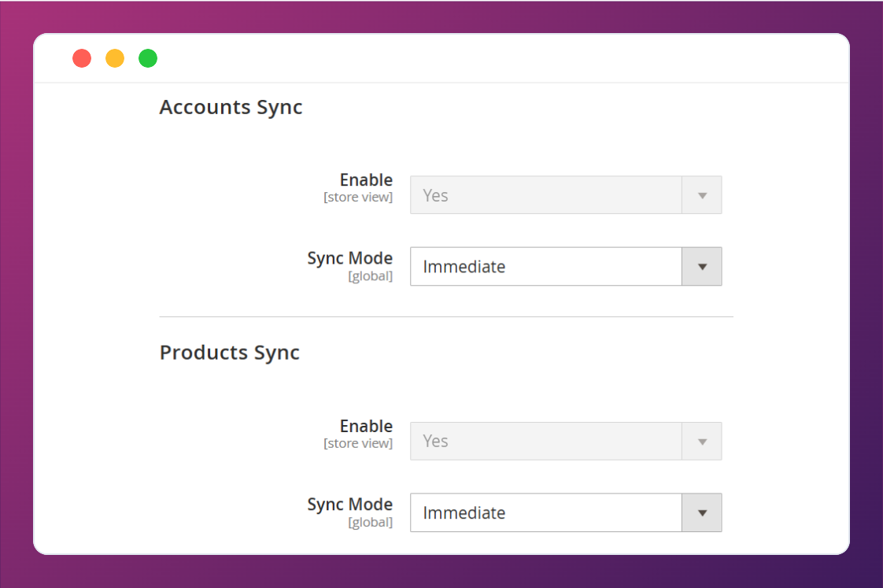
Task: Open the Products Sync Enable dropdown
Action: [566, 441]
